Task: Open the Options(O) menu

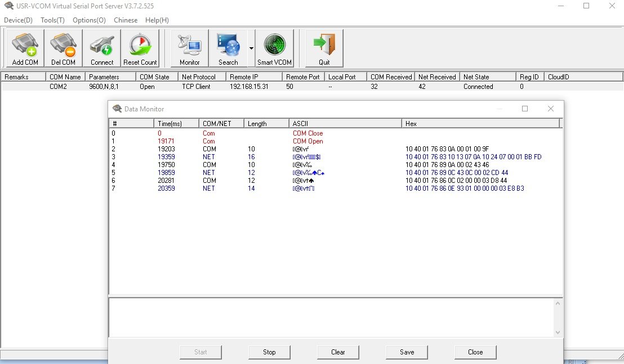Action: (89, 20)
